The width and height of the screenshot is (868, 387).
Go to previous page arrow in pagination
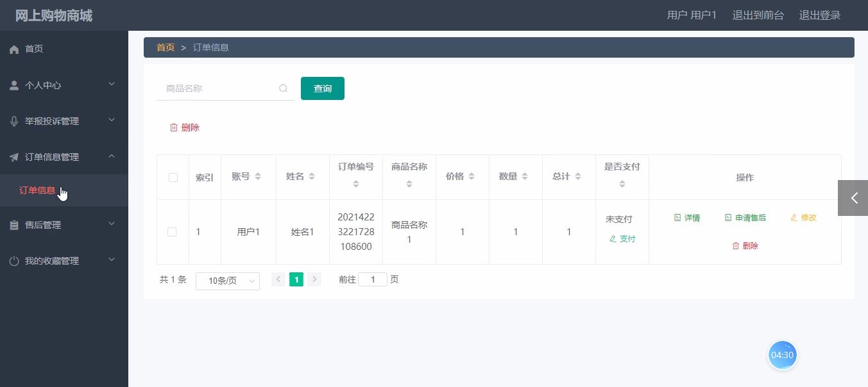point(278,279)
